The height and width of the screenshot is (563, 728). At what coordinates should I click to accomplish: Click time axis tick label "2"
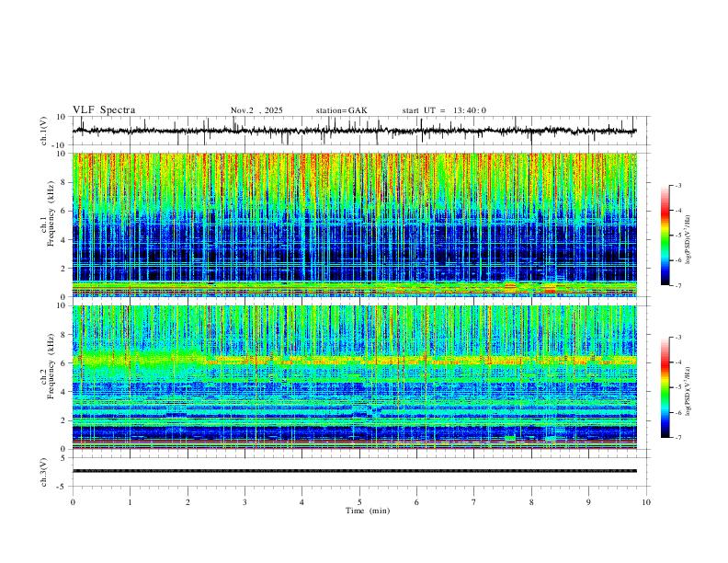coord(188,502)
